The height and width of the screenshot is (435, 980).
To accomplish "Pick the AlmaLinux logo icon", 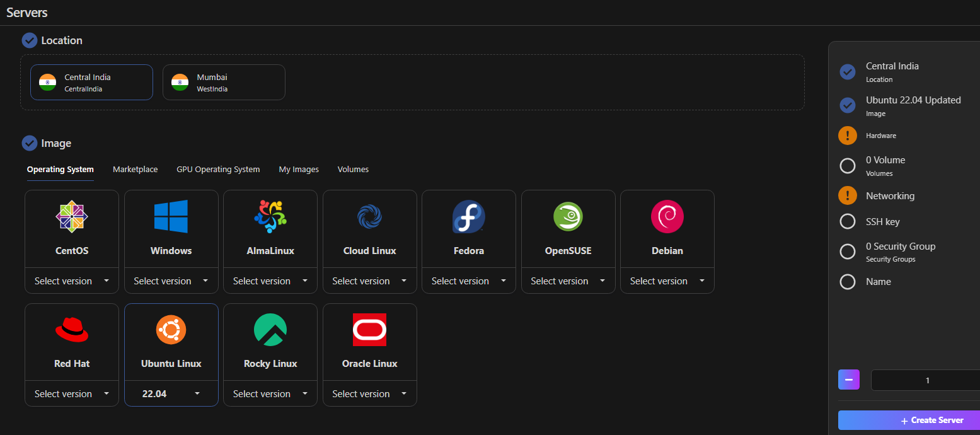I will point(270,217).
